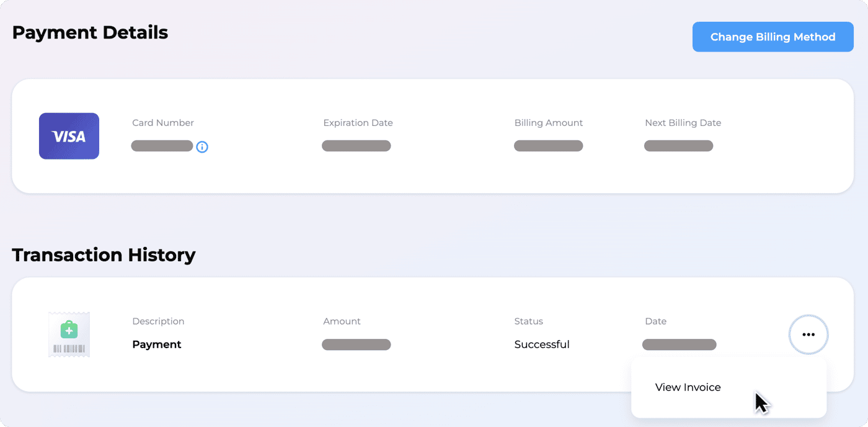868x427 pixels.
Task: Click the masked next billing date value
Action: [678, 146]
